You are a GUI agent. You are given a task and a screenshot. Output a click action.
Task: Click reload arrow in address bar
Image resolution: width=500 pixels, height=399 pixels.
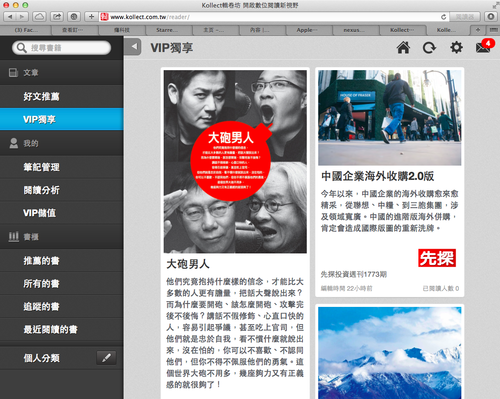coord(443,17)
